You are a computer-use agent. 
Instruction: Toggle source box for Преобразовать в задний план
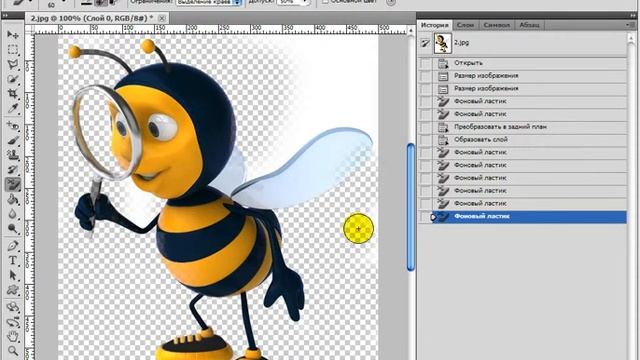point(425,127)
